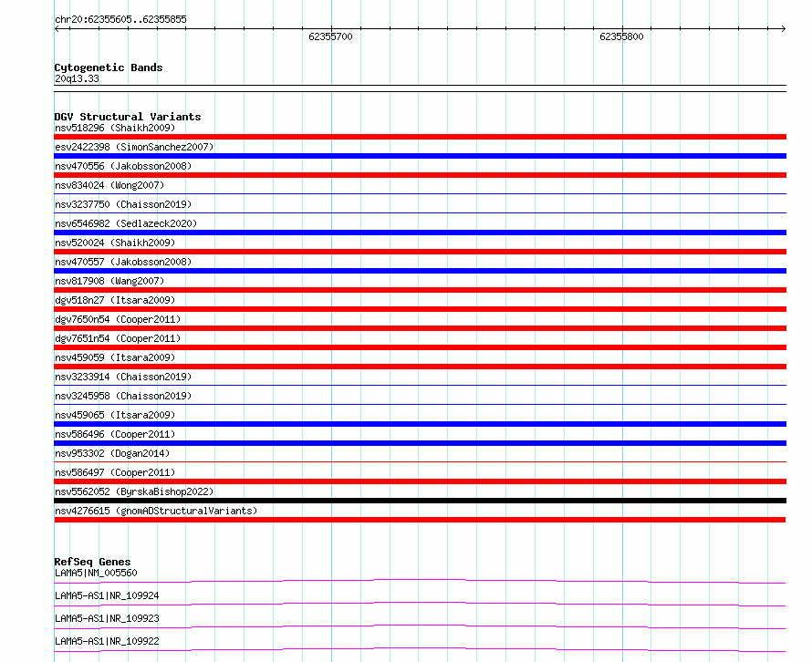
Task: Click the blue bar under nsv459065
Action: (420, 424)
